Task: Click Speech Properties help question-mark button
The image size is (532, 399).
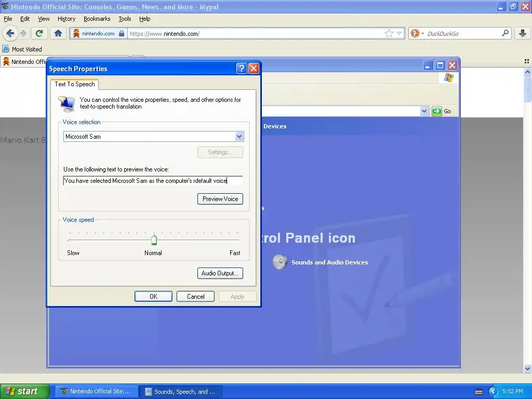Action: [241, 69]
